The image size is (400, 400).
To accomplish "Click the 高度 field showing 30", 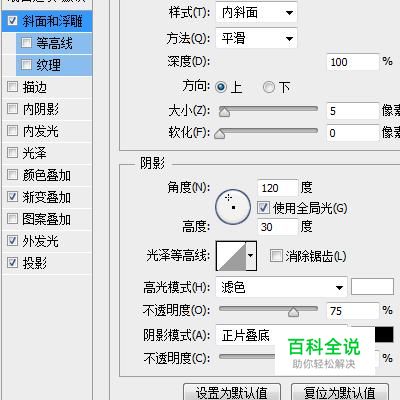I will [x=278, y=227].
